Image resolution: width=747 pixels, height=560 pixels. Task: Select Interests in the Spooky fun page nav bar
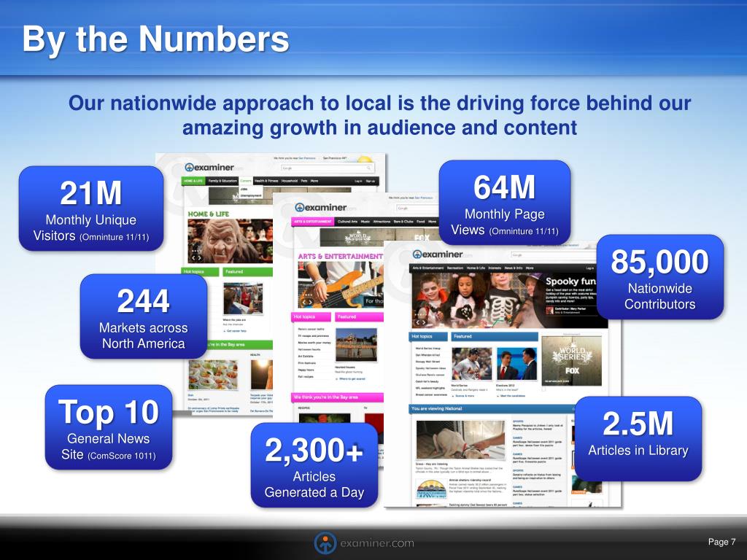pyautogui.click(x=495, y=268)
